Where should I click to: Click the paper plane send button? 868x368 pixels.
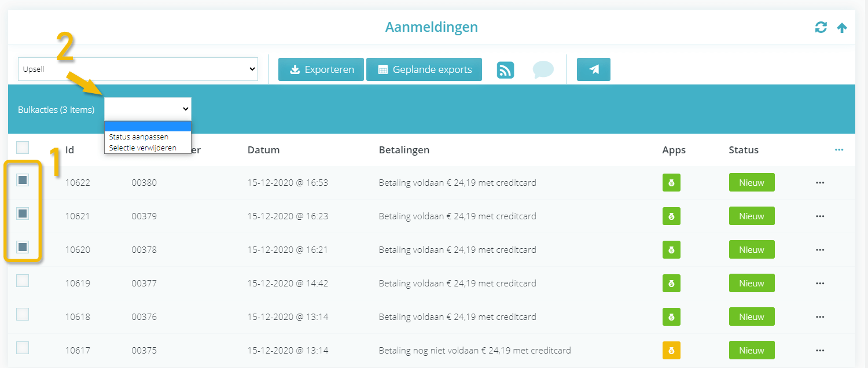(594, 69)
